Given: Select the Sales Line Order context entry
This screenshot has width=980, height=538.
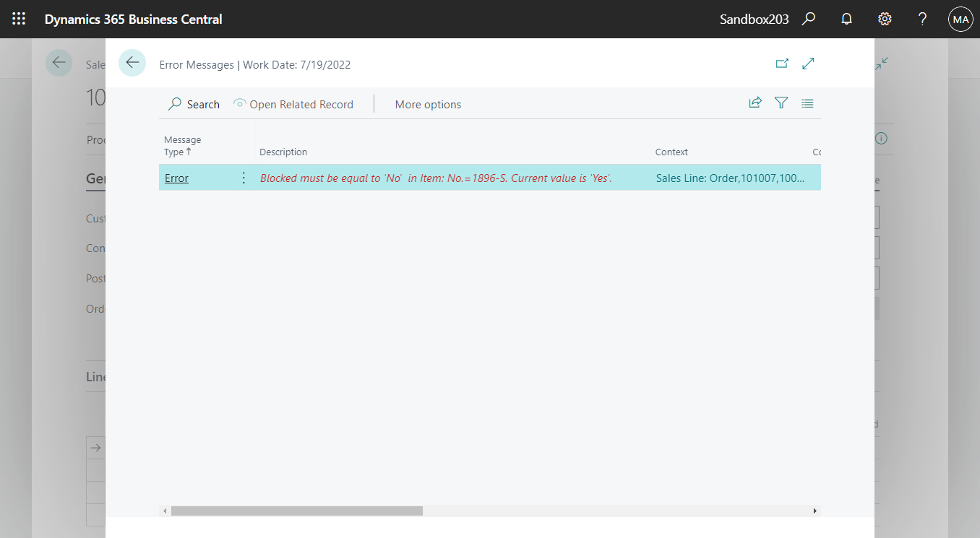Looking at the screenshot, I should [x=730, y=177].
